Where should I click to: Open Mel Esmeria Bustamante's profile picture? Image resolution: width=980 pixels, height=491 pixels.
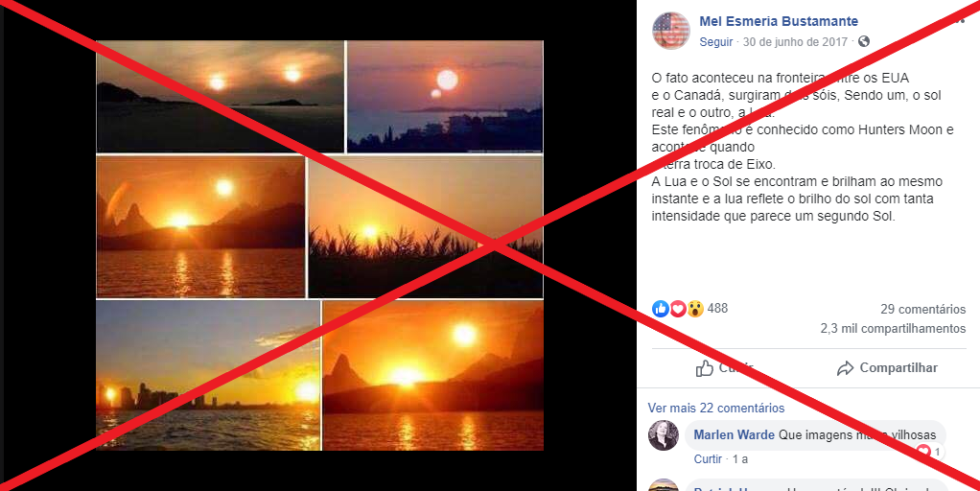[x=670, y=30]
